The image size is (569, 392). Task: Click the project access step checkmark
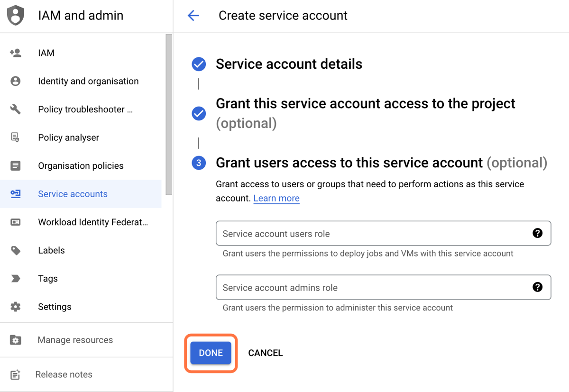coord(199,113)
